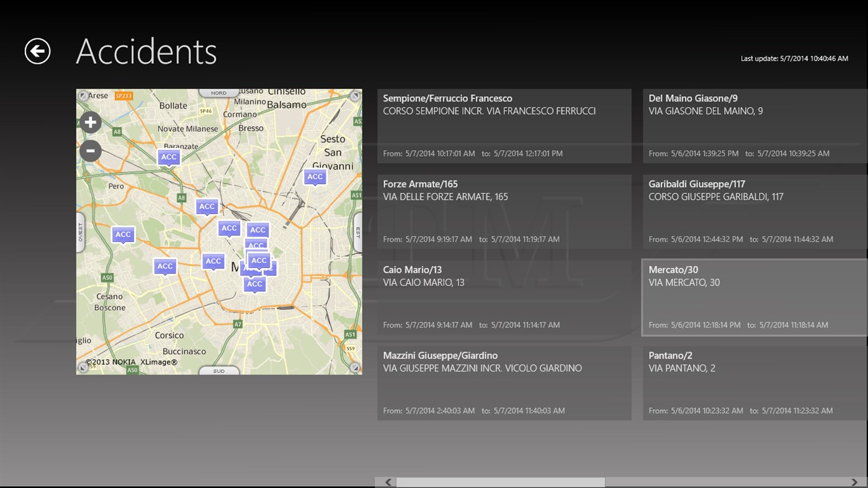Pan the map east using the EST button
Viewport: 868px width, 488px height.
coord(357,231)
